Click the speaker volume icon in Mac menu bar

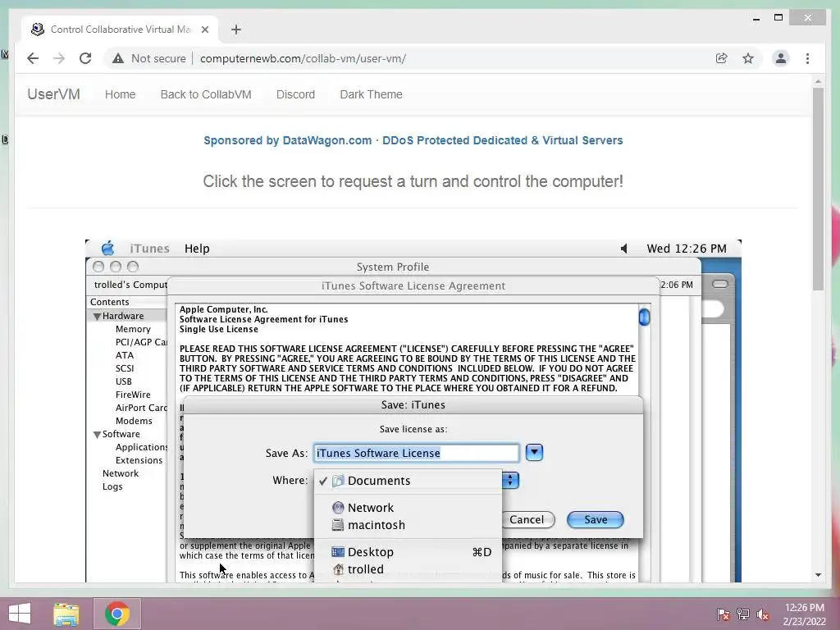624,249
